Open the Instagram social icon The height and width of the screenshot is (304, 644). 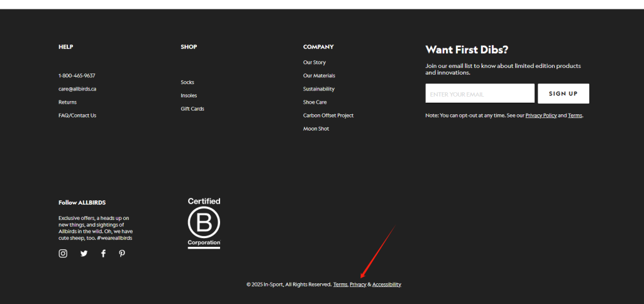click(63, 254)
